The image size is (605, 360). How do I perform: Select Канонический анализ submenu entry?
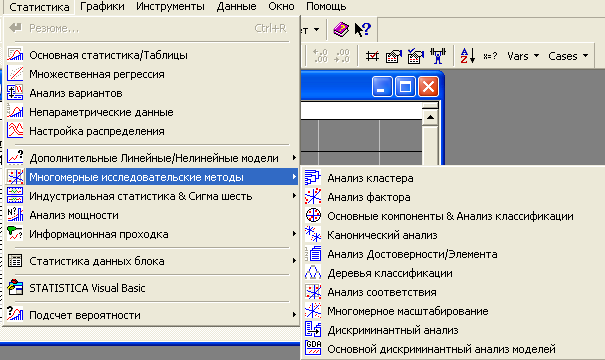(453, 235)
